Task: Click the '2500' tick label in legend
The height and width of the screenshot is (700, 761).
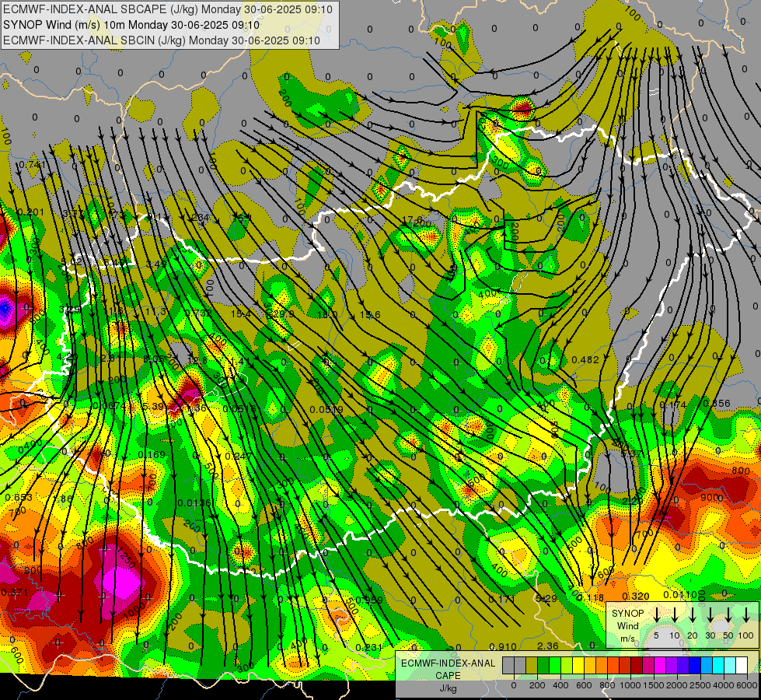Action: (700, 685)
